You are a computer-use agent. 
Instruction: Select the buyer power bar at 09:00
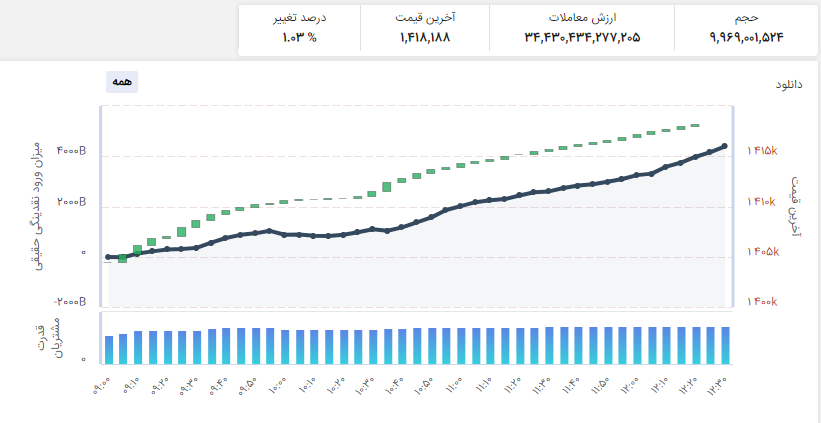(x=108, y=350)
